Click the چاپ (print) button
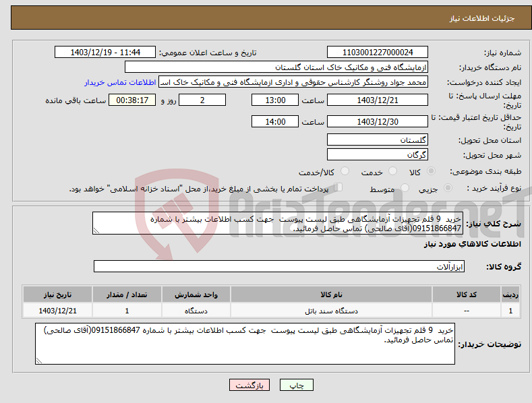The image size is (532, 403). click(x=296, y=385)
